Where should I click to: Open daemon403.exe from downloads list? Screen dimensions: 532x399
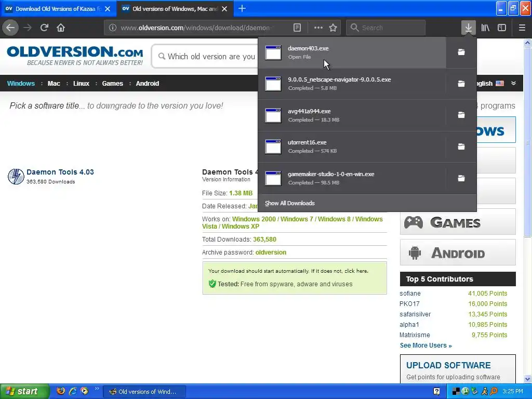point(352,52)
